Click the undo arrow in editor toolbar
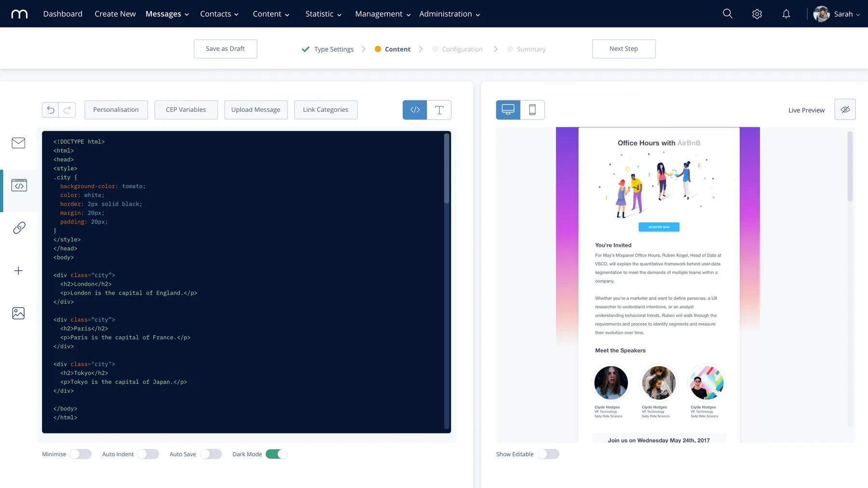Viewport: 868px width, 488px height. (x=51, y=110)
